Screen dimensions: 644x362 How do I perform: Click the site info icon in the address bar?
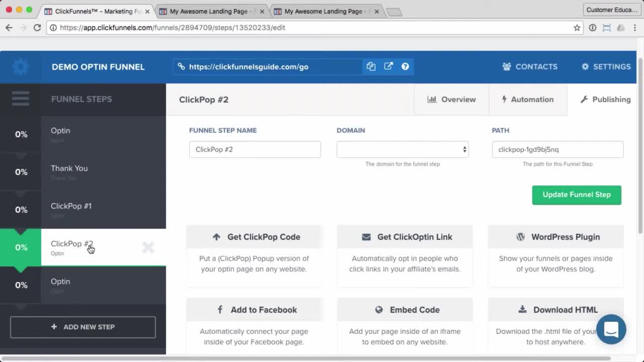(53, 28)
